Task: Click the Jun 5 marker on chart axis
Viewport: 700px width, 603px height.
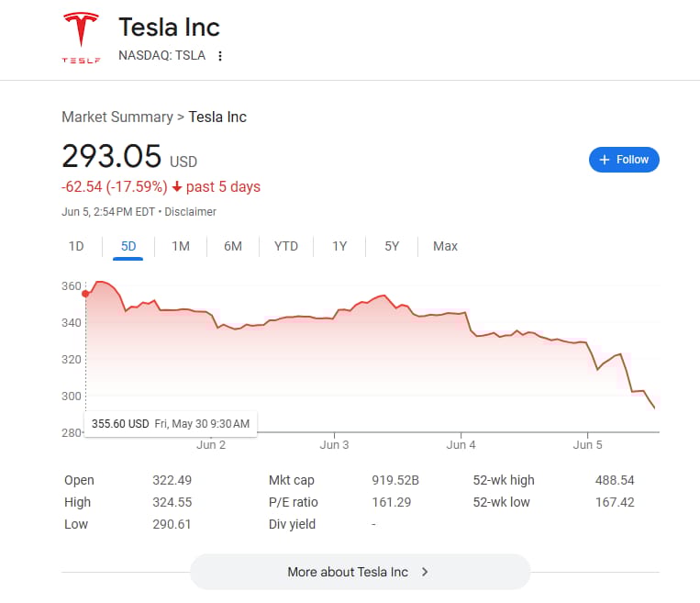Action: (x=587, y=445)
